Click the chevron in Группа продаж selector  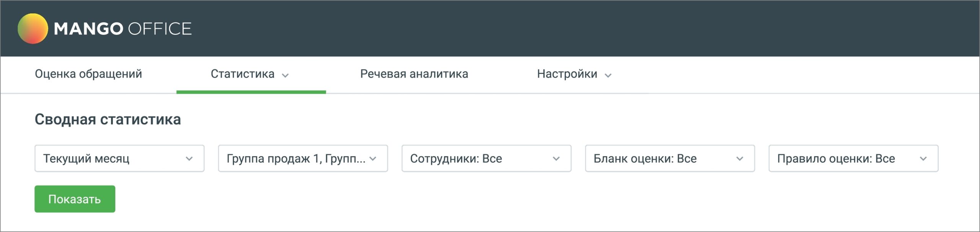(373, 159)
